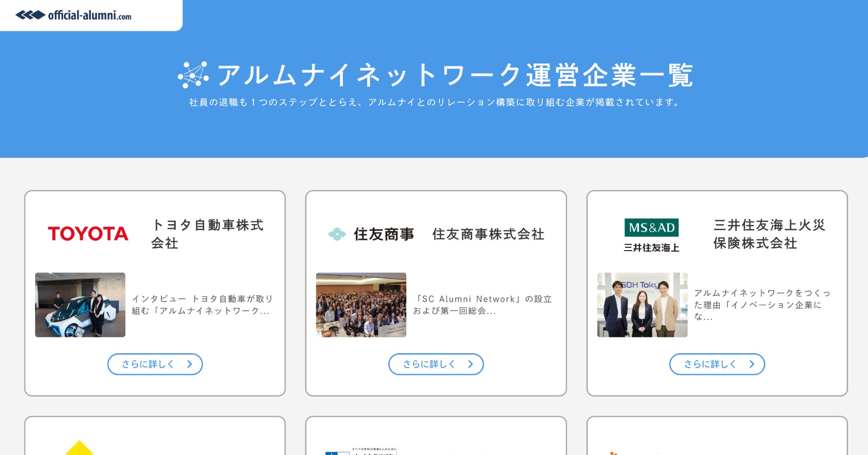Open the 三井住友海上火災保険株式会社 name link
The width and height of the screenshot is (868, 455).
point(769,234)
